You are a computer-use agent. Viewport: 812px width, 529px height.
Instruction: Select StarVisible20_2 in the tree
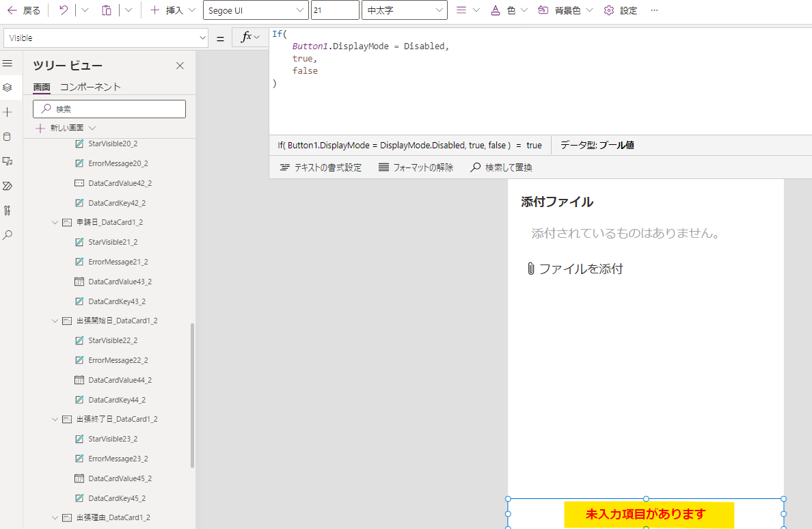(112, 144)
